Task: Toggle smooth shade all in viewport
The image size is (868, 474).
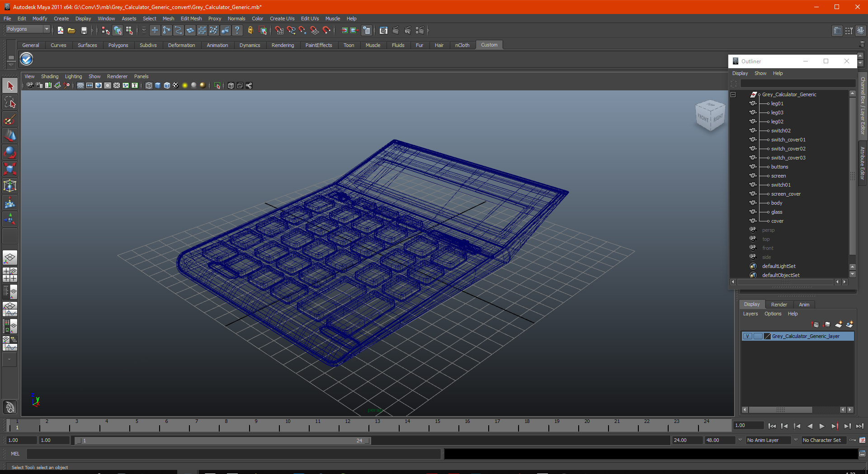Action: 158,85
